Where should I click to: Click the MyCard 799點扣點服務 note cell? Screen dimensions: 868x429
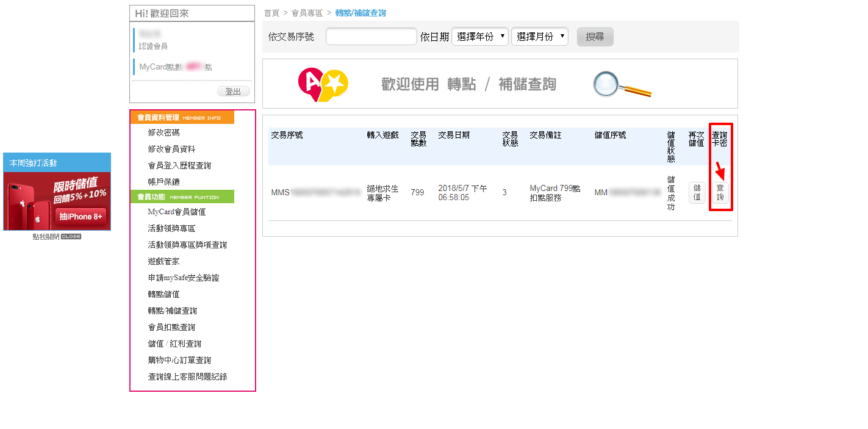[555, 193]
